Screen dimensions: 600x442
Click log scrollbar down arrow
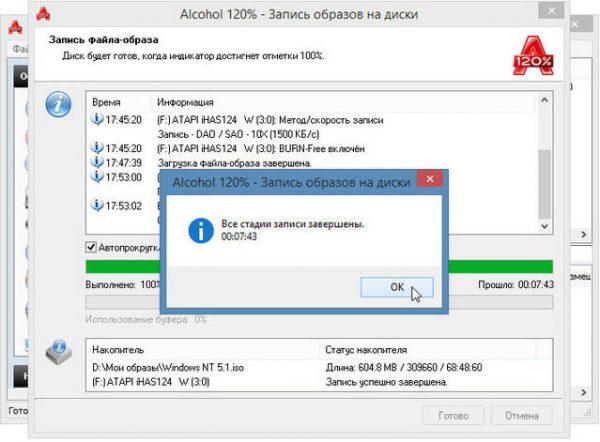(544, 226)
